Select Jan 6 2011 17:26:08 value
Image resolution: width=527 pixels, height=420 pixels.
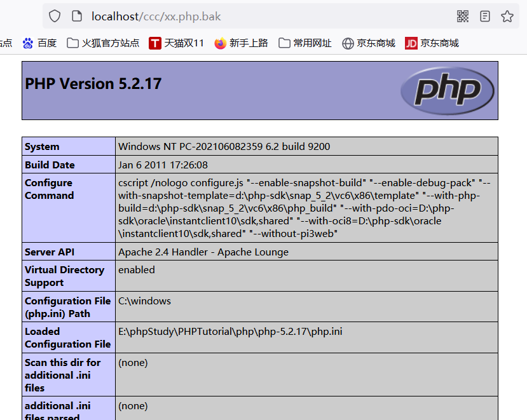(x=163, y=165)
